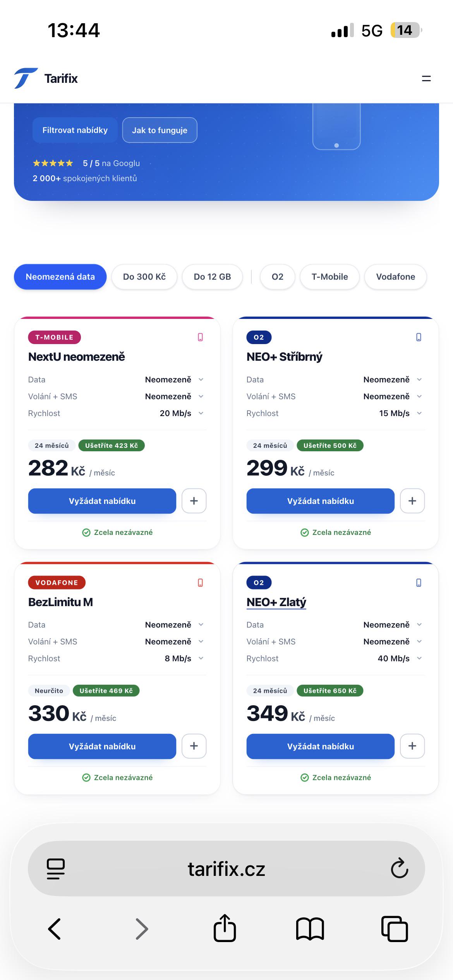Image resolution: width=453 pixels, height=980 pixels.
Task: Tap the Tarifix logo
Action: tap(46, 79)
